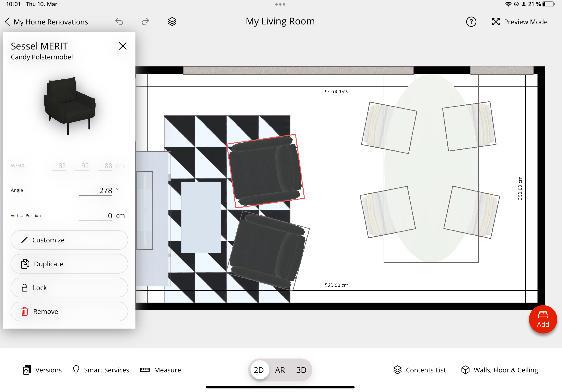Switch to AR view mode

(280, 370)
